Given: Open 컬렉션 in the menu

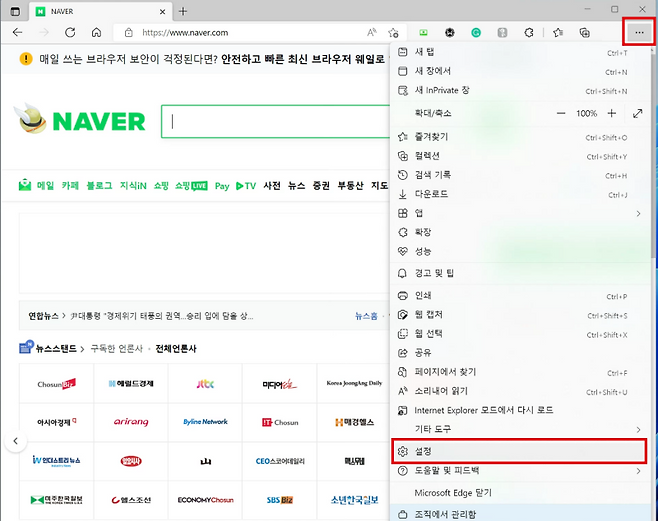Looking at the screenshot, I should [x=520, y=156].
